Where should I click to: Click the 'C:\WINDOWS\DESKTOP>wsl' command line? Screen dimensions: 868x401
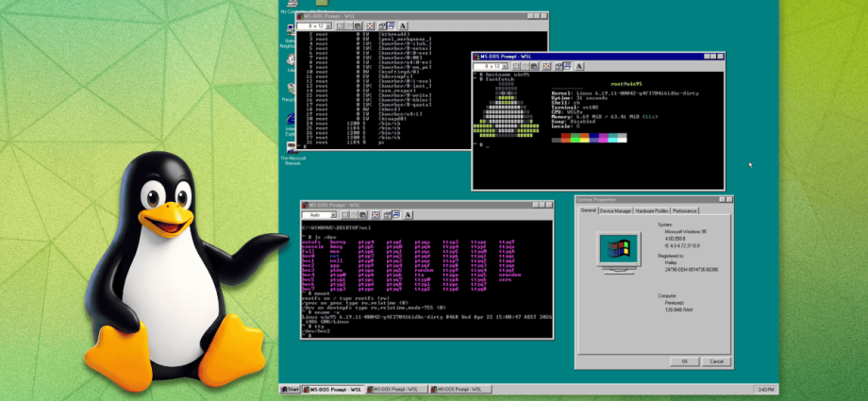(337, 227)
